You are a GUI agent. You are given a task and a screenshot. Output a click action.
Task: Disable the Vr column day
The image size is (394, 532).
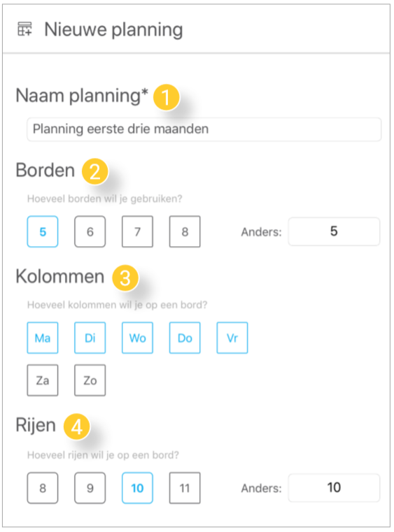point(232,338)
